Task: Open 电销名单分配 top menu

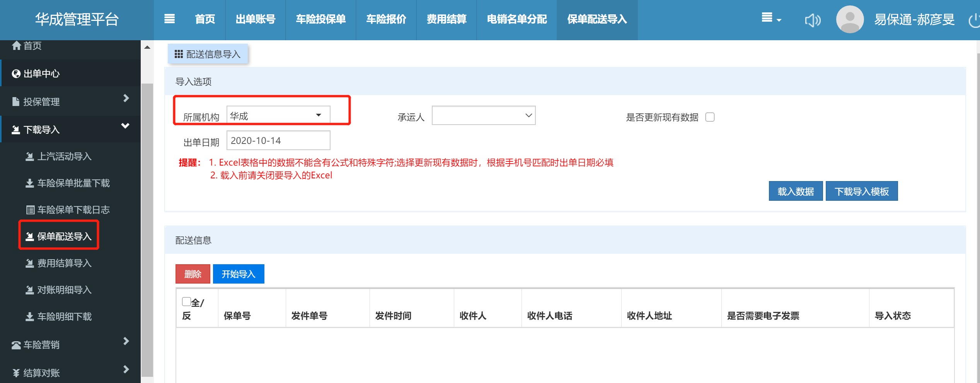Action: click(517, 19)
